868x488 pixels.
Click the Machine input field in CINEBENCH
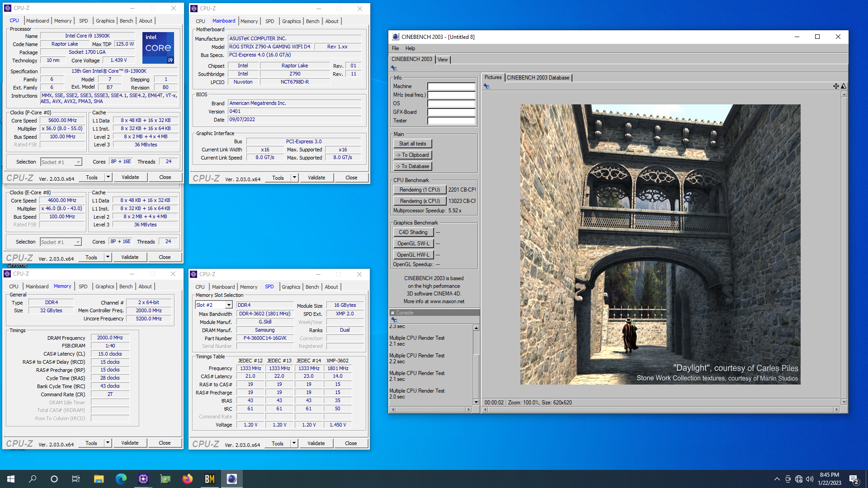pyautogui.click(x=451, y=86)
